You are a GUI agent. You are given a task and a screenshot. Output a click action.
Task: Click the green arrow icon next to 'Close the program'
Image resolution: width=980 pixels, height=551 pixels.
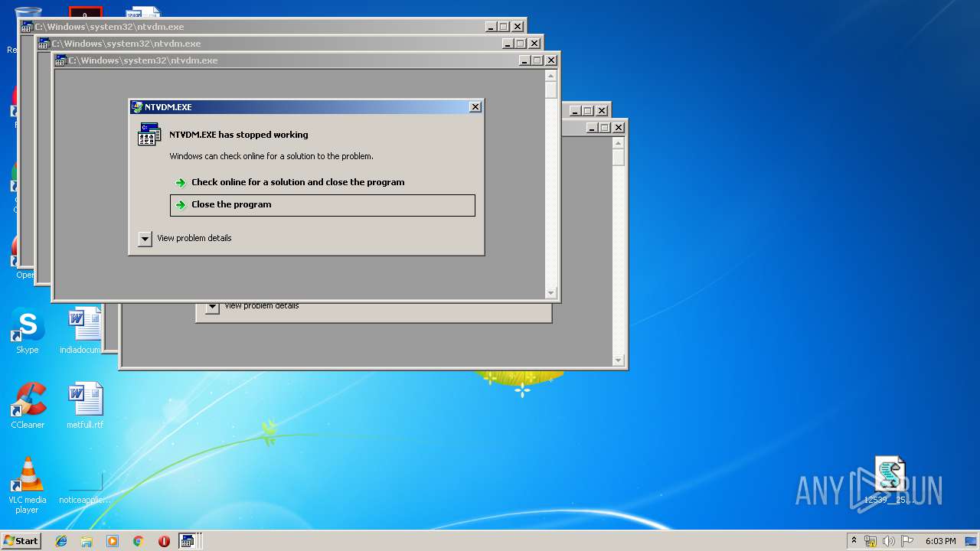coord(181,205)
